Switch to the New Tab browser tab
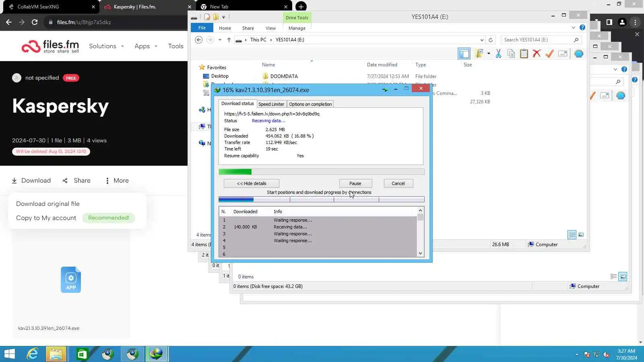Image resolution: width=644 pixels, height=362 pixels. click(243, 6)
